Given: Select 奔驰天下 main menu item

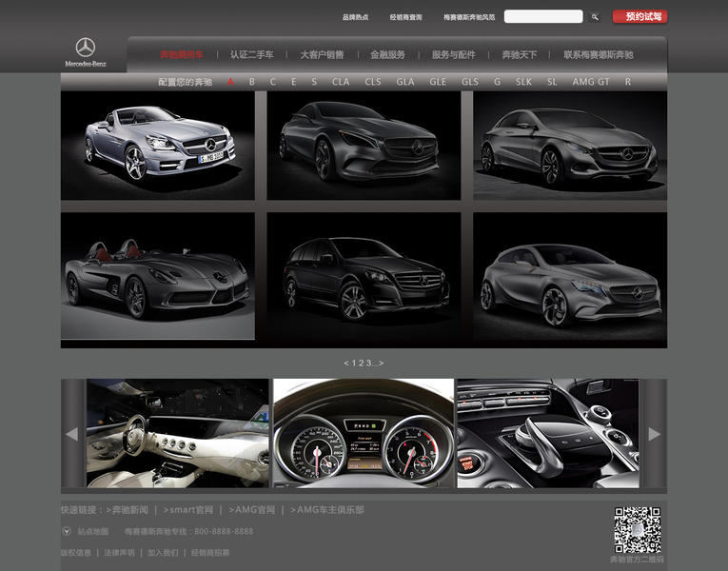Looking at the screenshot, I should pos(519,55).
